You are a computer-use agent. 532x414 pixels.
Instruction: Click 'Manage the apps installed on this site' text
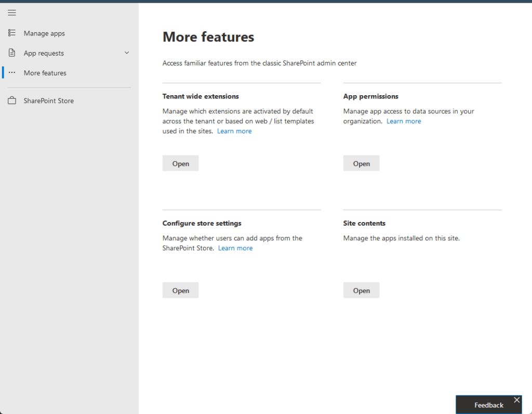pyautogui.click(x=402, y=238)
